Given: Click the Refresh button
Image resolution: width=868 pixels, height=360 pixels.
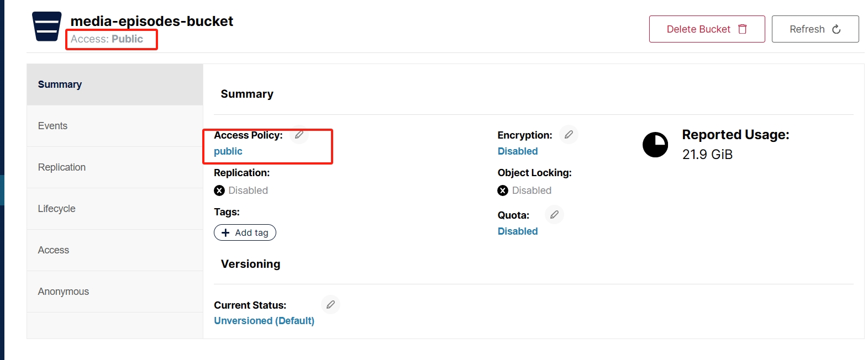Looking at the screenshot, I should [815, 29].
